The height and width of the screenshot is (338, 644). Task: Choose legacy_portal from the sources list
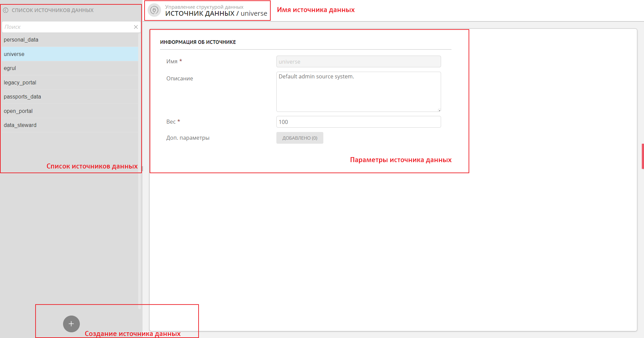point(20,83)
